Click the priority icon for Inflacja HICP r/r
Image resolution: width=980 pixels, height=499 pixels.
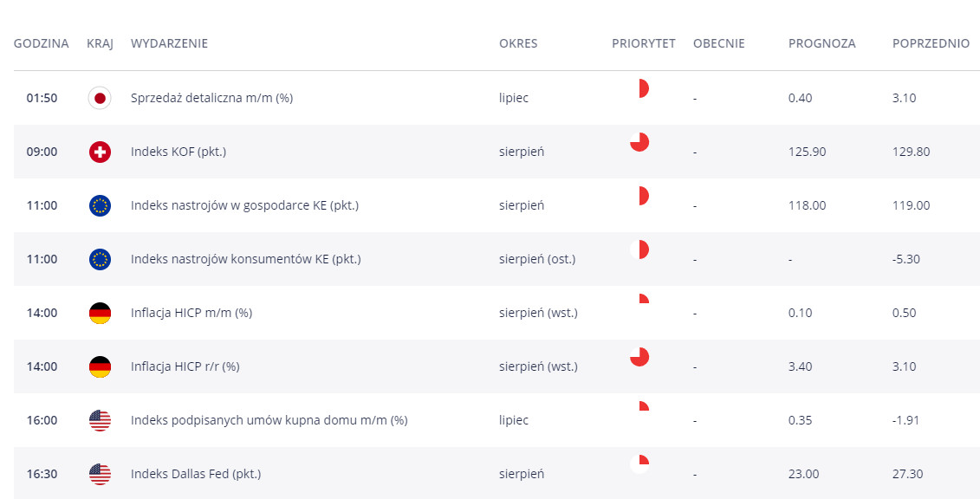click(639, 357)
